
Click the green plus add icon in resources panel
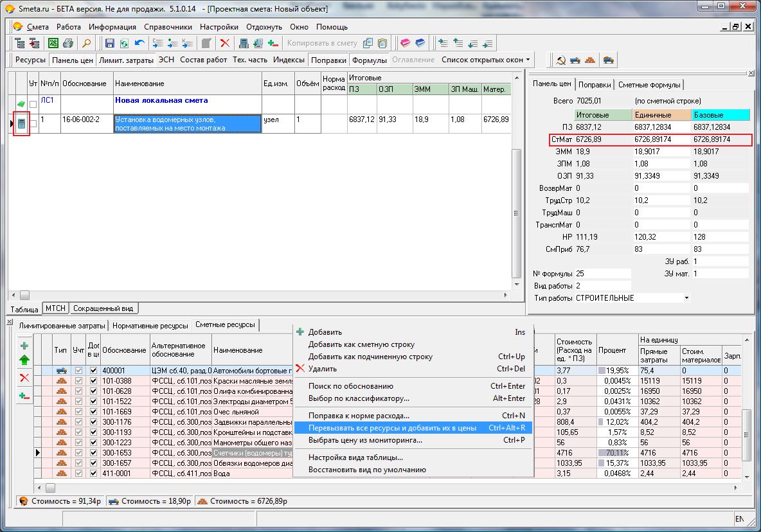[x=24, y=346]
